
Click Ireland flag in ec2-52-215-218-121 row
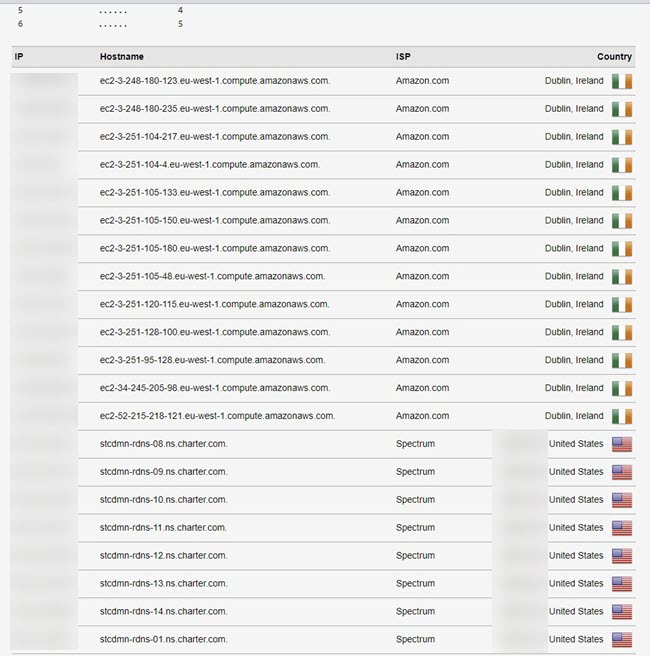[x=622, y=417]
